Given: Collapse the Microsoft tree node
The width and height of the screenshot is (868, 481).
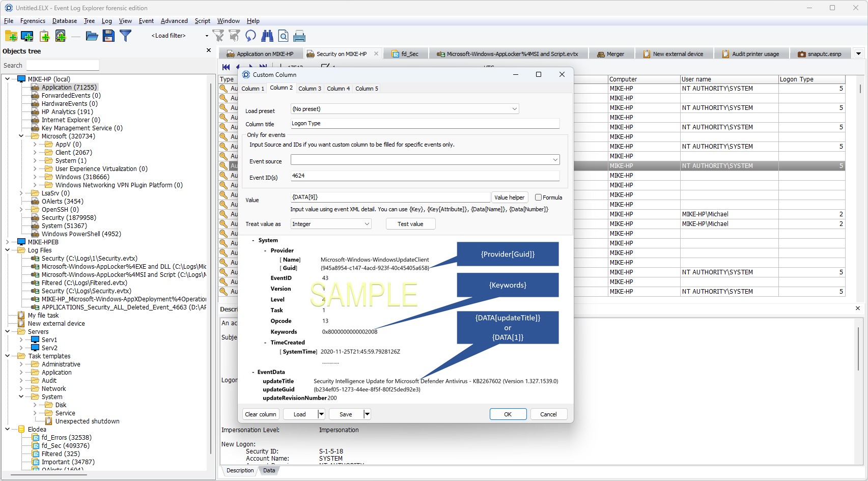Looking at the screenshot, I should click(21, 136).
